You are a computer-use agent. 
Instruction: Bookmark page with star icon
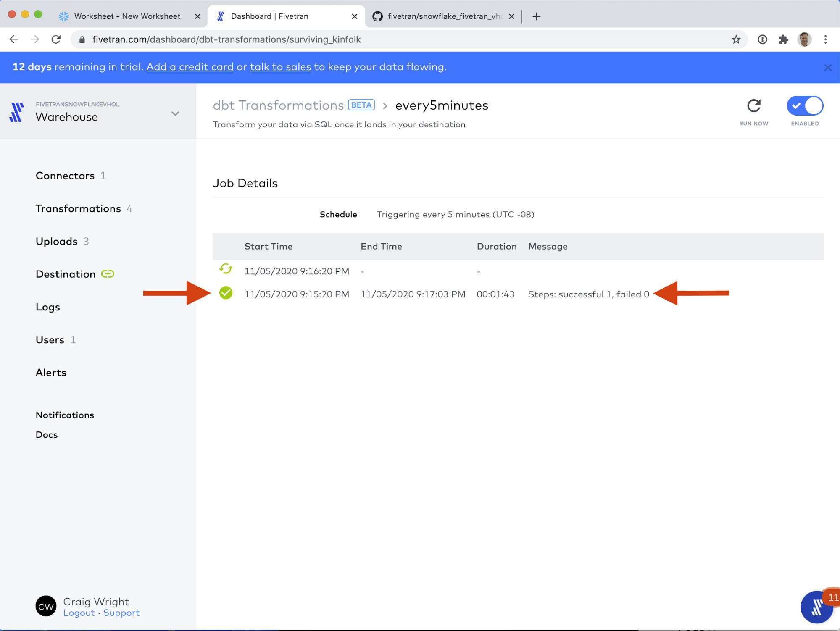[736, 39]
